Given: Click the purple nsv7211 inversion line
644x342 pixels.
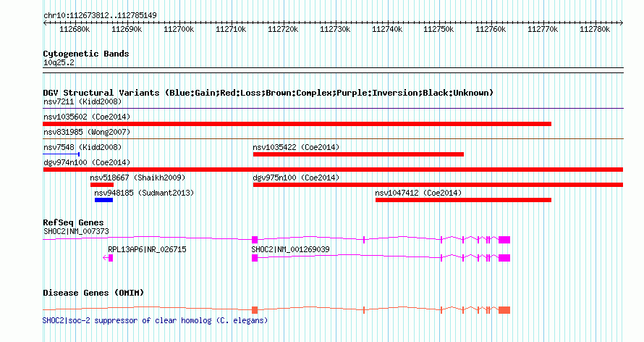Looking at the screenshot, I should pyautogui.click(x=333, y=109).
